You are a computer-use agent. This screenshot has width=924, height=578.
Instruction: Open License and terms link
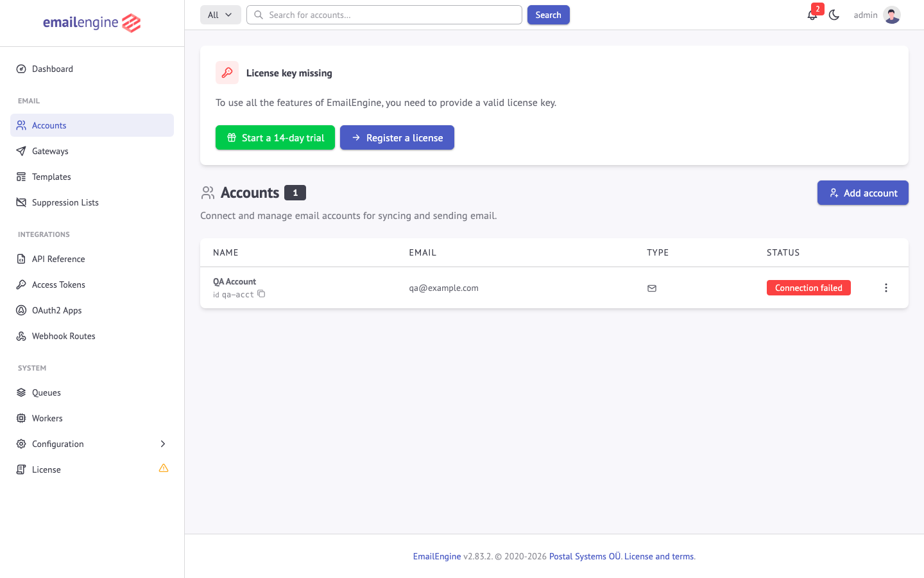tap(659, 556)
